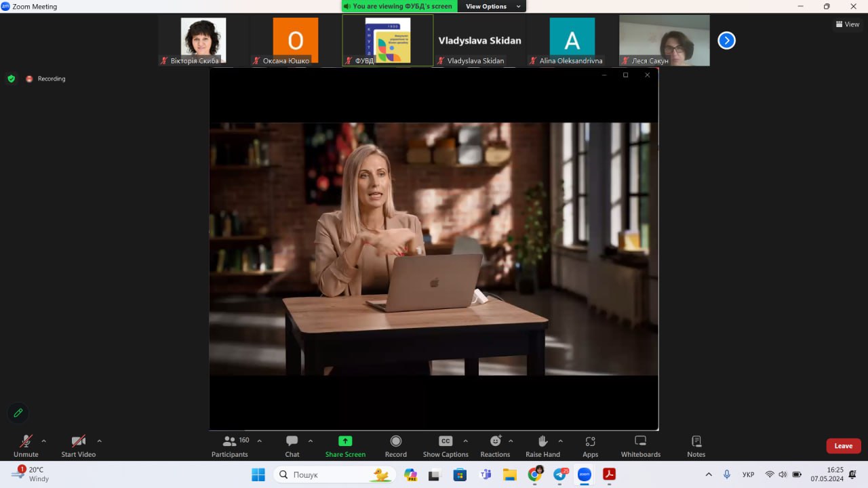
Task: Select Оксана Юшко's participant tile
Action: tap(296, 41)
